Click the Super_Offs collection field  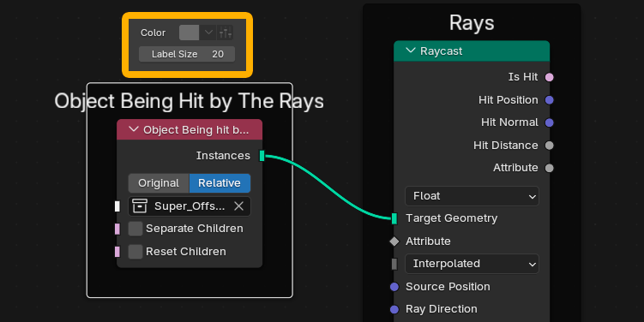pos(190,206)
